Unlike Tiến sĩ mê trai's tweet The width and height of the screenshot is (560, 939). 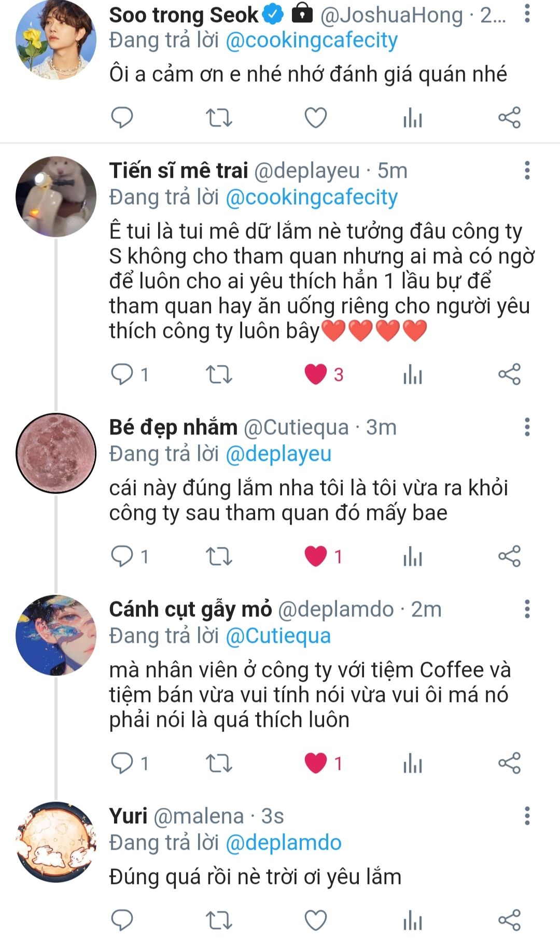pyautogui.click(x=315, y=374)
